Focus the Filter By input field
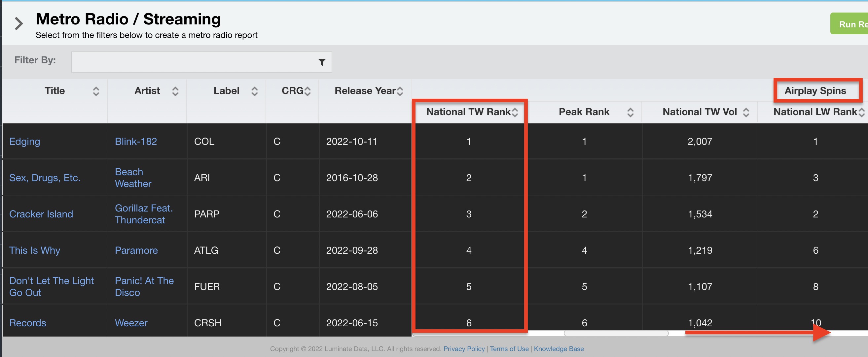This screenshot has width=868, height=357. coord(201,62)
